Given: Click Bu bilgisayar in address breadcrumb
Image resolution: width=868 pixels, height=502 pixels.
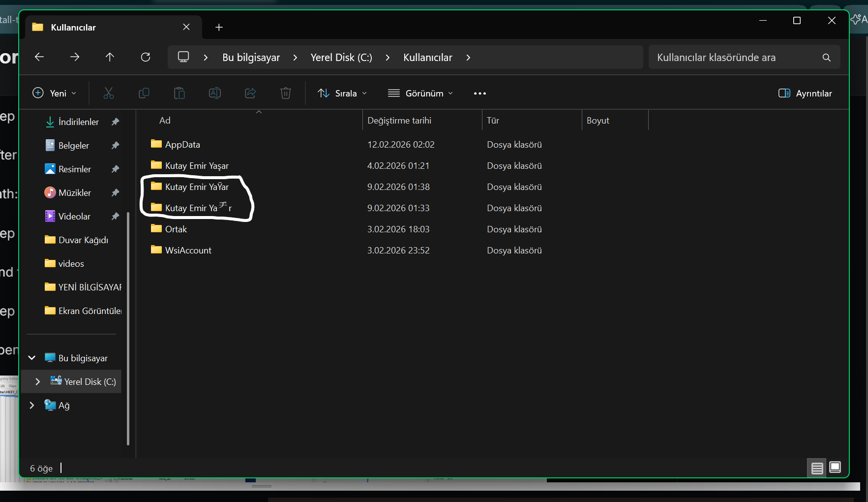Looking at the screenshot, I should coord(251,58).
